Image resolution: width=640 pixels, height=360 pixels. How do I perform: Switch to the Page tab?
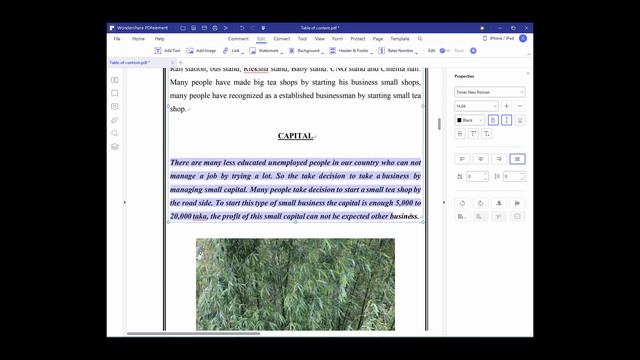coord(378,39)
